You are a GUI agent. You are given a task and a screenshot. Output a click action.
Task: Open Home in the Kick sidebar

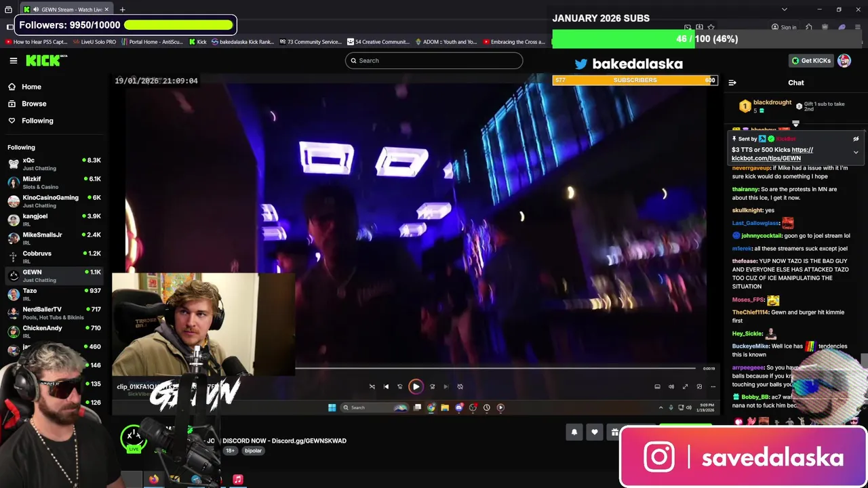[x=31, y=87]
